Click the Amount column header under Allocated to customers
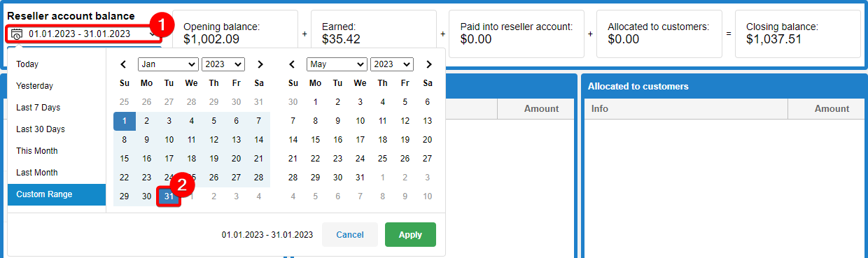The image size is (868, 258). tap(832, 108)
